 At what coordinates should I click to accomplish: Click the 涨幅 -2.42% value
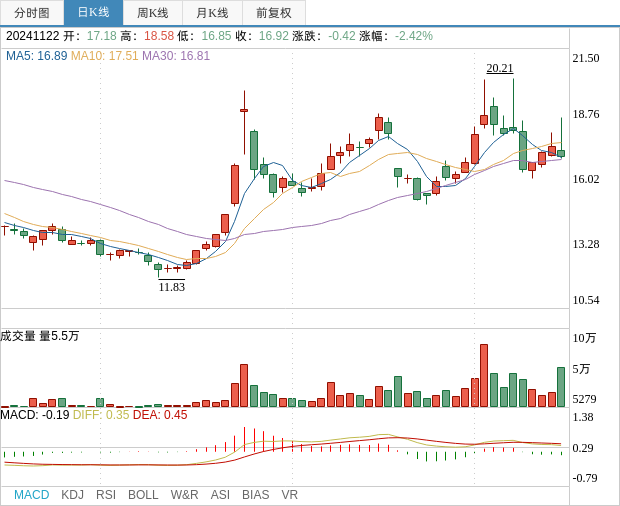[396, 36]
